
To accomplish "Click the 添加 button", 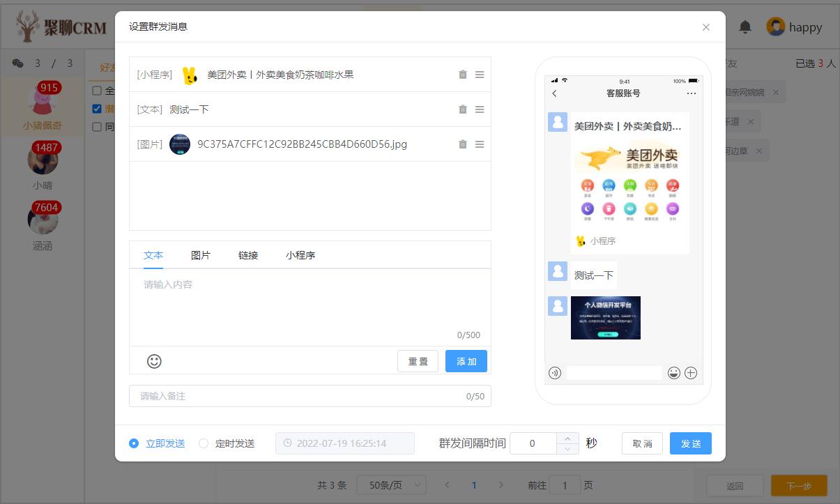I will point(466,361).
